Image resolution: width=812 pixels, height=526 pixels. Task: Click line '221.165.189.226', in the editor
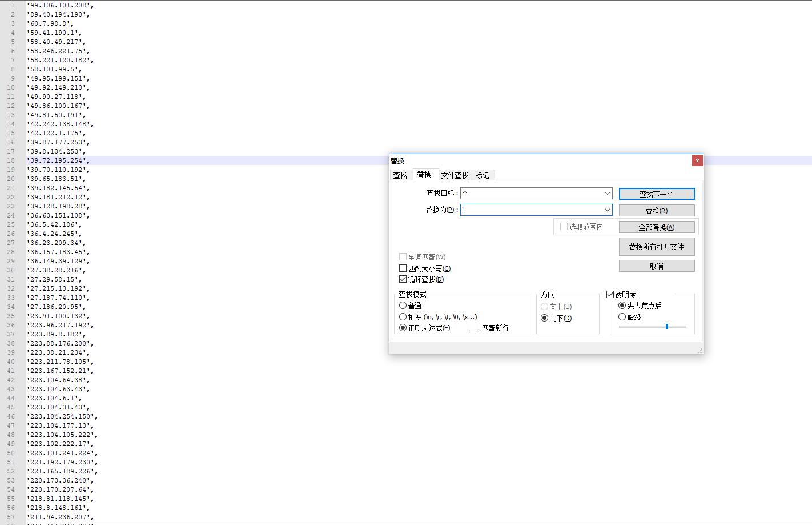(62, 471)
